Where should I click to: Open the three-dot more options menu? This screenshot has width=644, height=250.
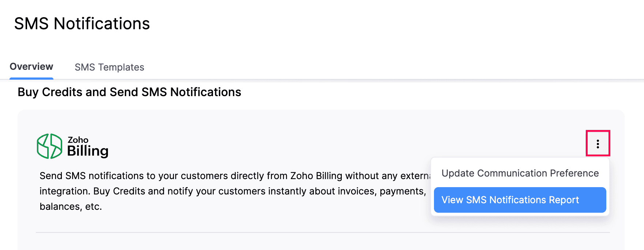click(598, 144)
